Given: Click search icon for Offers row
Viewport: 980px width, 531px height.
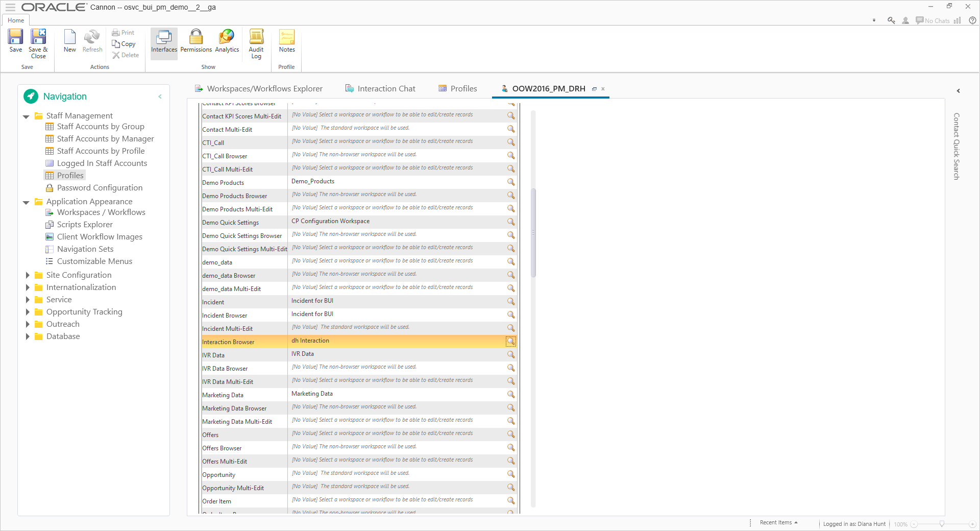Looking at the screenshot, I should click(x=511, y=434).
